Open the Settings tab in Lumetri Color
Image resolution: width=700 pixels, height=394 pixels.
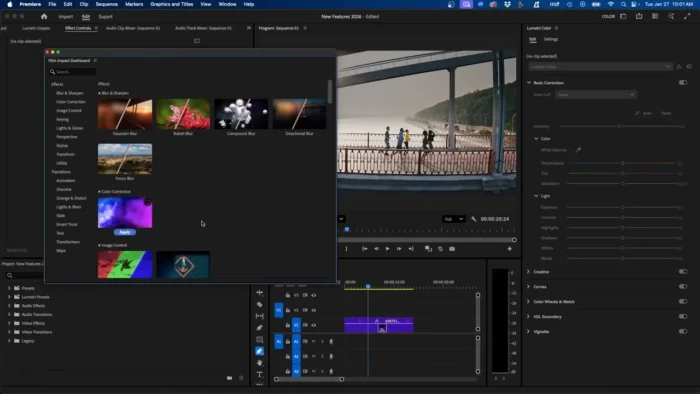coord(550,39)
